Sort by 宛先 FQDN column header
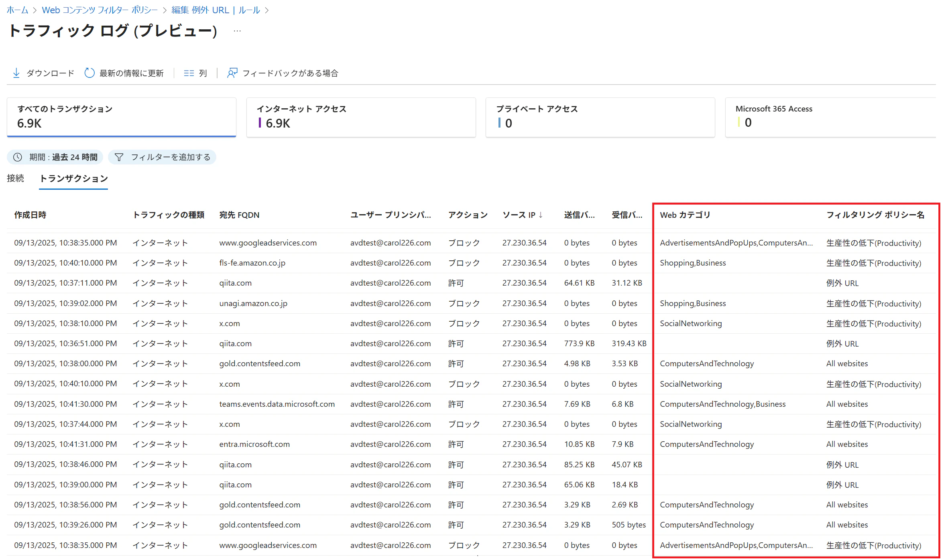Viewport: 950px width, 560px height. 240,215
